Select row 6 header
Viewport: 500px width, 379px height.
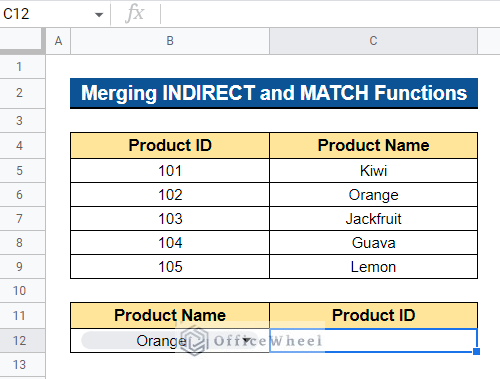[22, 194]
